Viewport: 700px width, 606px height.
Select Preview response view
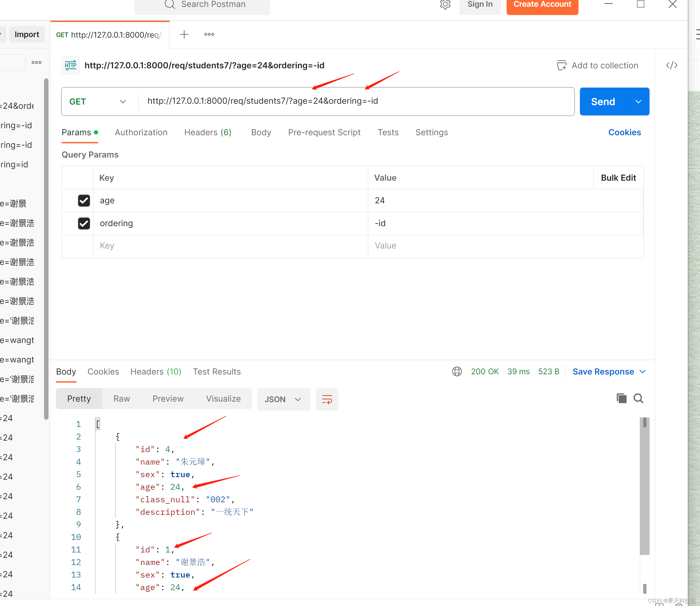point(168,399)
